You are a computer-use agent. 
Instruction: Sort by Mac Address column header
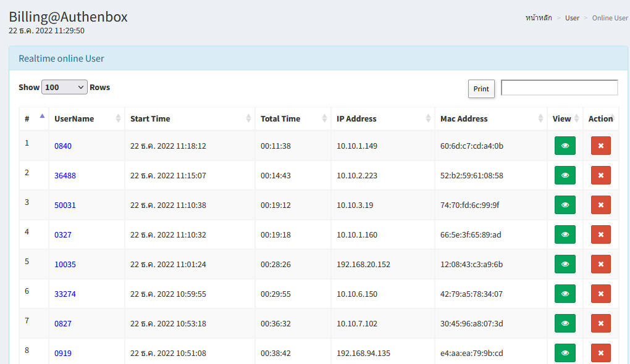[x=464, y=118]
